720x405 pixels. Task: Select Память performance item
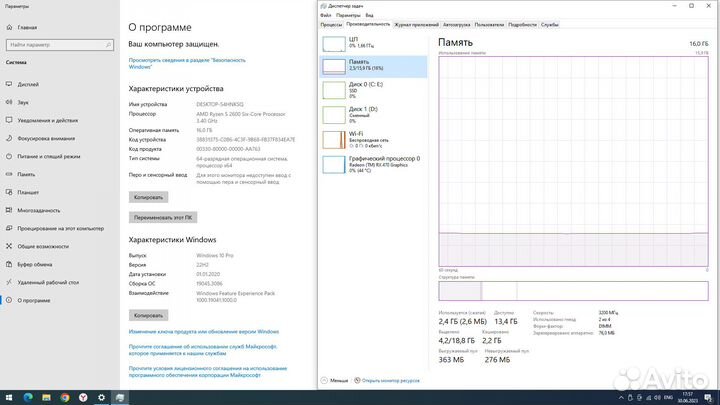(373, 66)
